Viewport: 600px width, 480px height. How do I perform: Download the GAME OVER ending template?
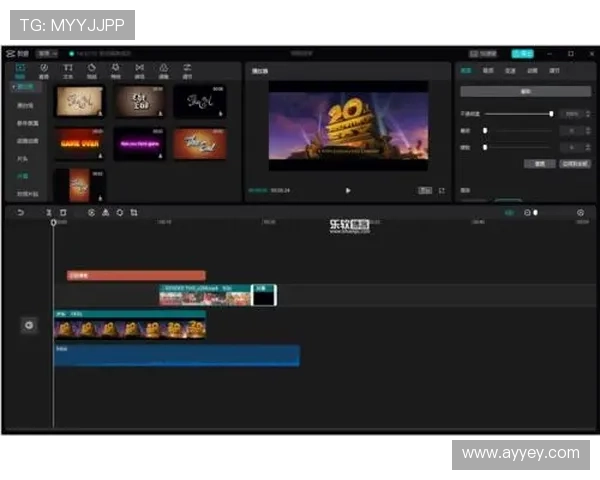pyautogui.click(x=100, y=155)
